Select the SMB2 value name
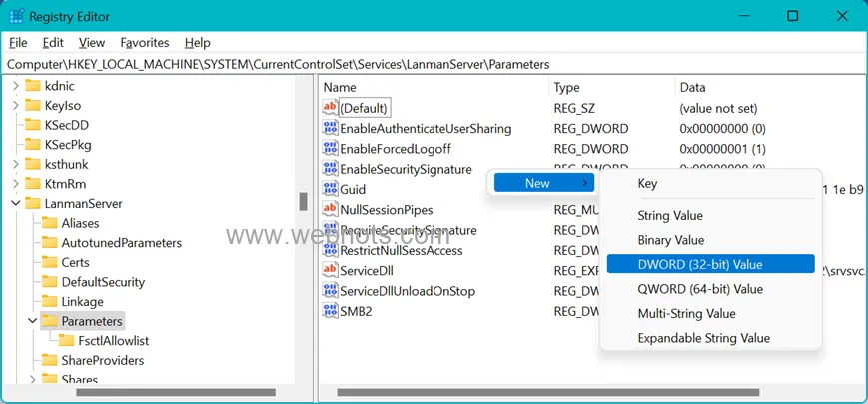Screen dimensions: 868x404 [x=356, y=311]
